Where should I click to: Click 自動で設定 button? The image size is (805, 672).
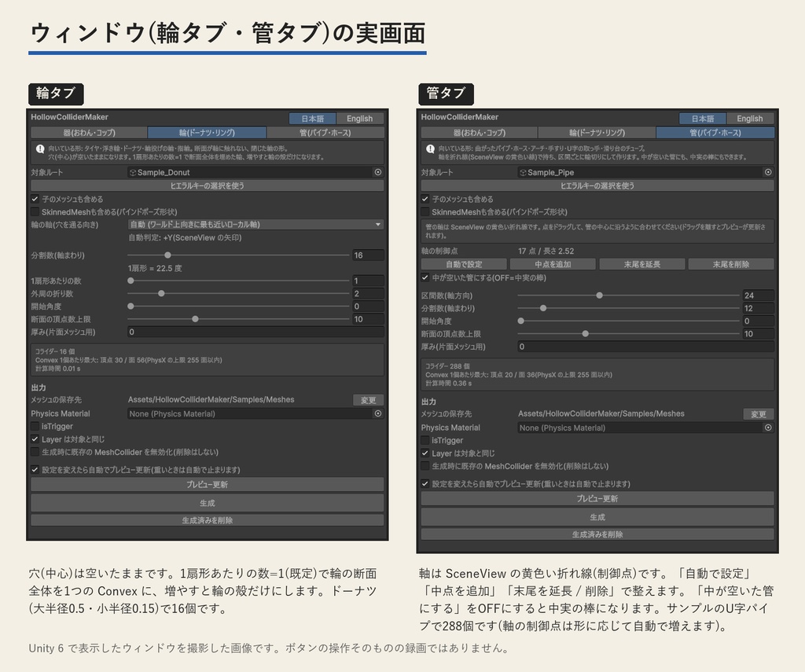tap(464, 264)
